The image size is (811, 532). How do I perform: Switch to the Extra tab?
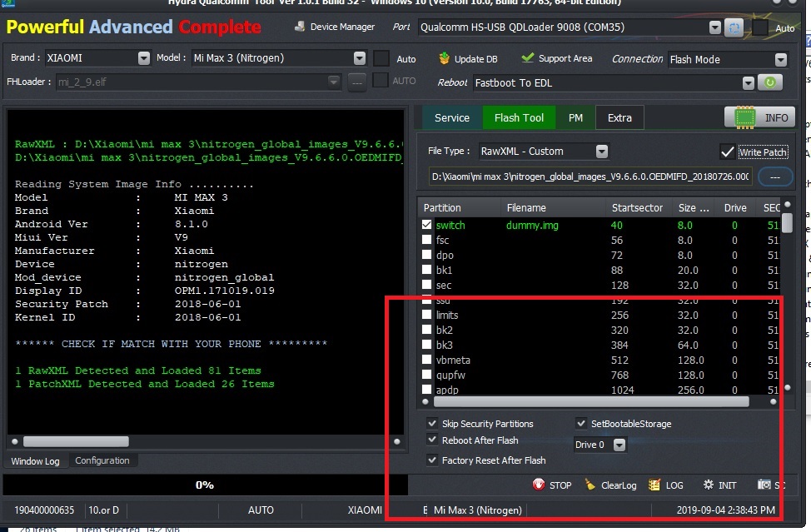coord(619,118)
